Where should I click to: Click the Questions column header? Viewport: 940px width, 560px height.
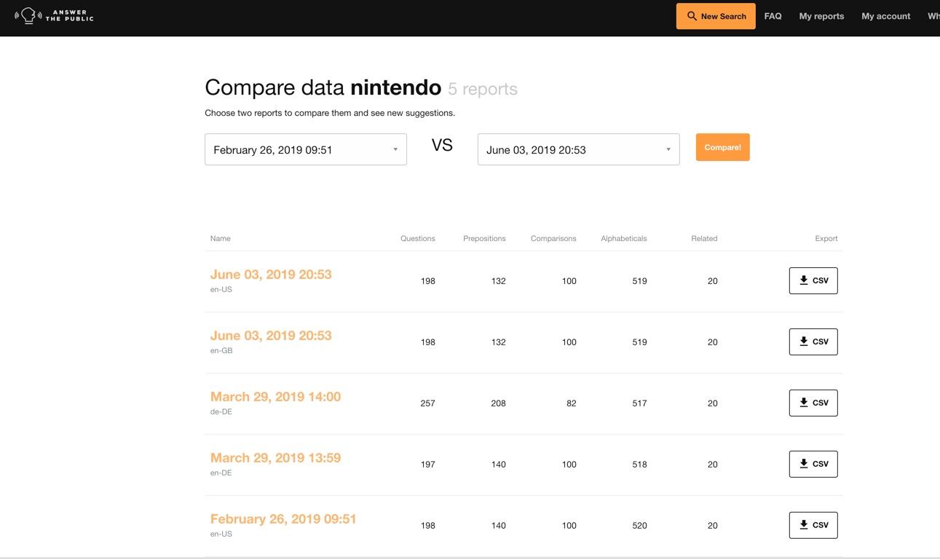click(x=417, y=239)
